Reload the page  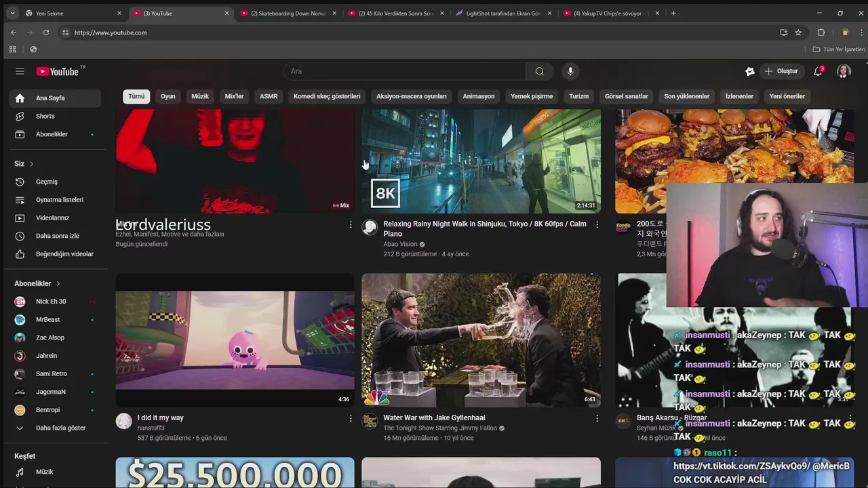pos(46,33)
